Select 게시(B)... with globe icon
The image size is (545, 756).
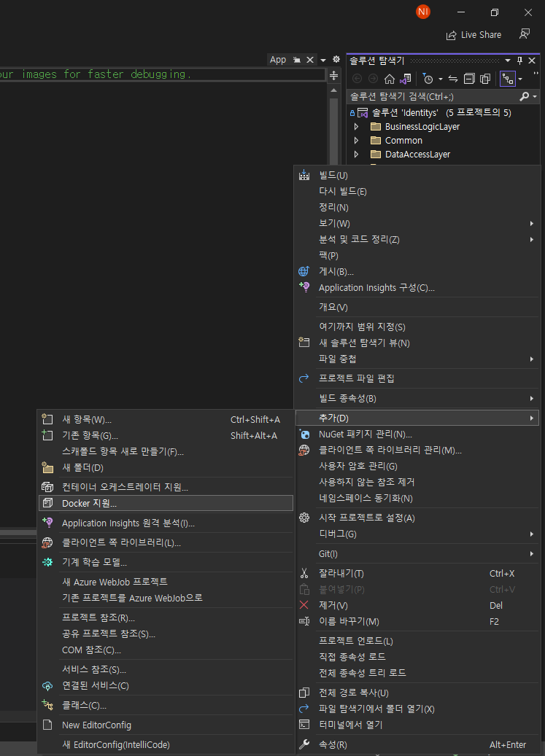pyautogui.click(x=417, y=271)
